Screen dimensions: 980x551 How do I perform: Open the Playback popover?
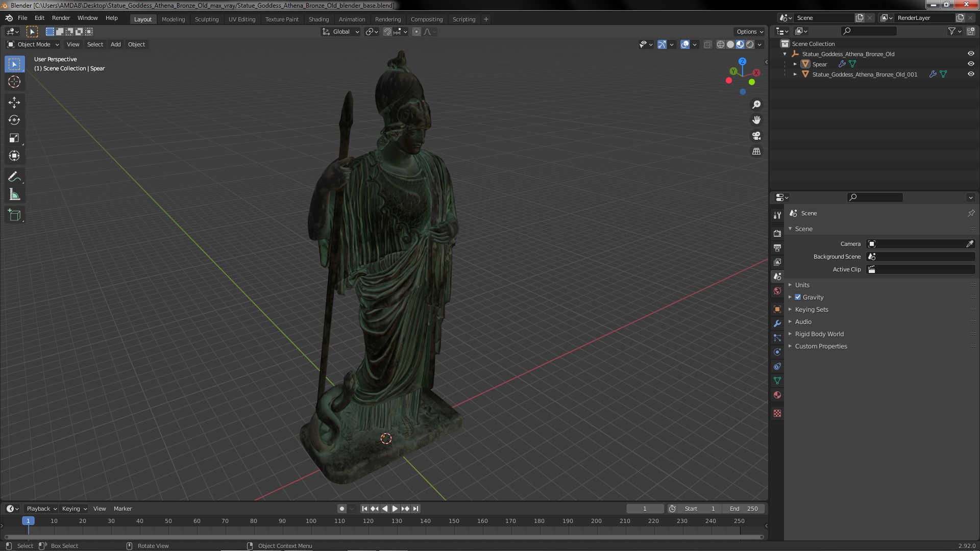(41, 509)
